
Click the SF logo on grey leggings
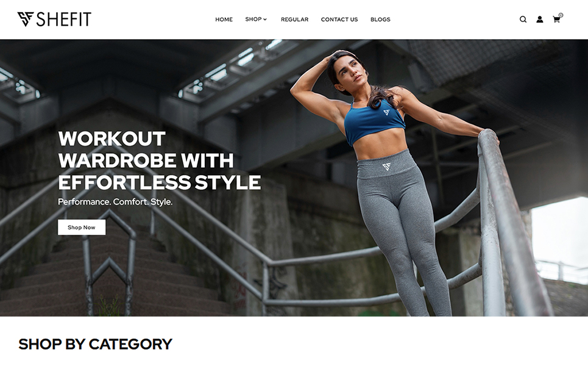pyautogui.click(x=386, y=167)
